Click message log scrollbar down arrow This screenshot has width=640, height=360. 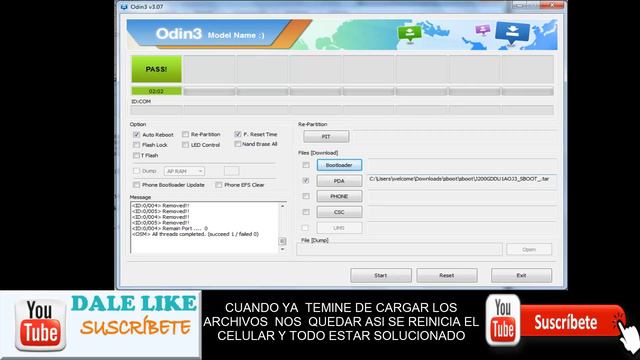pos(282,249)
